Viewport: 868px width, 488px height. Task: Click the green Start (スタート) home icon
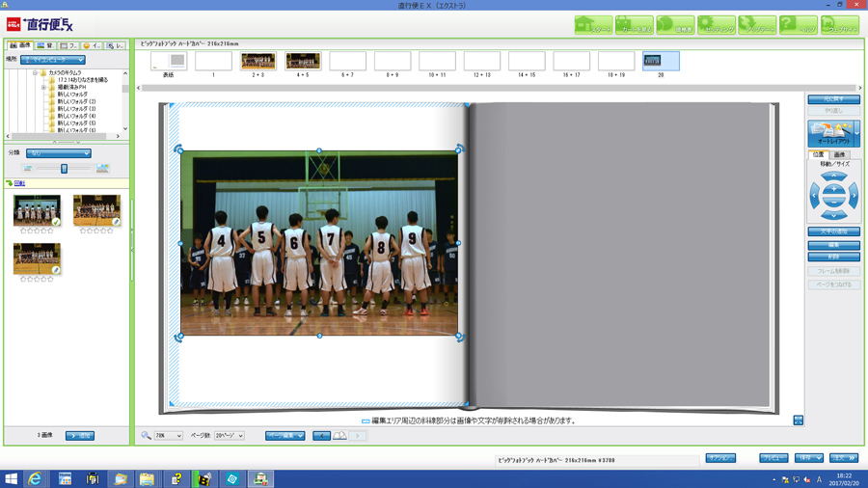click(x=593, y=25)
